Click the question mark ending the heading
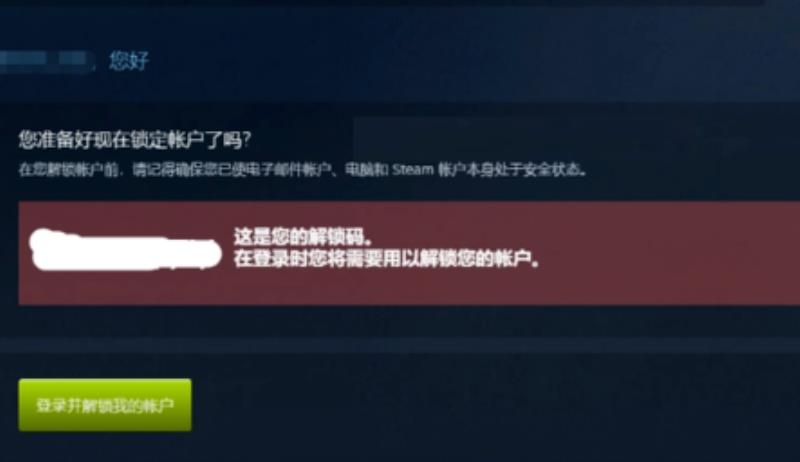Screen dimensions: 800x462 click(247, 139)
